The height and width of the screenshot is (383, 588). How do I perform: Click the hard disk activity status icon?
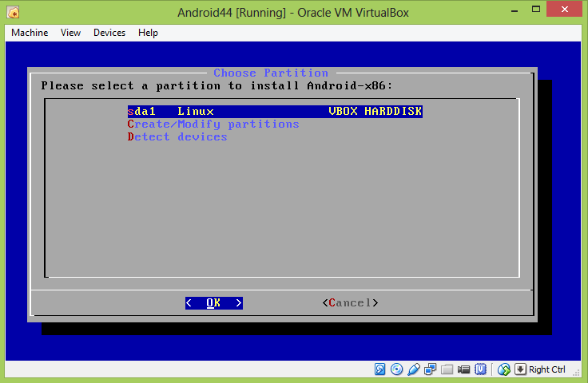pos(379,369)
